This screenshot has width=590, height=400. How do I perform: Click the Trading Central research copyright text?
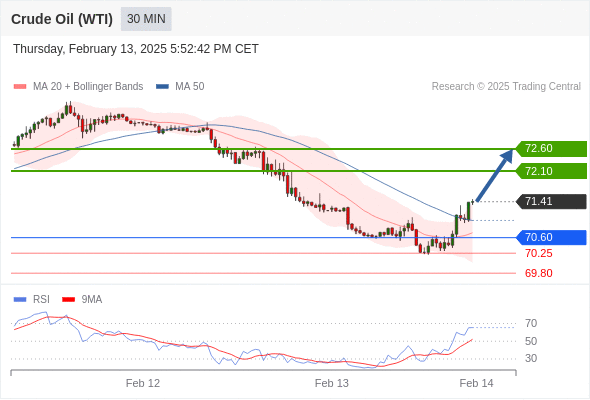(x=506, y=87)
